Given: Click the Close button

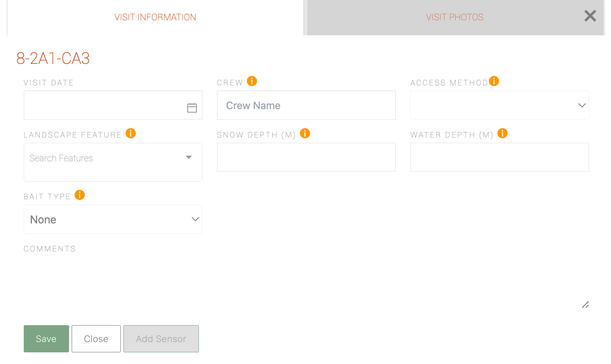Looking at the screenshot, I should [96, 339].
